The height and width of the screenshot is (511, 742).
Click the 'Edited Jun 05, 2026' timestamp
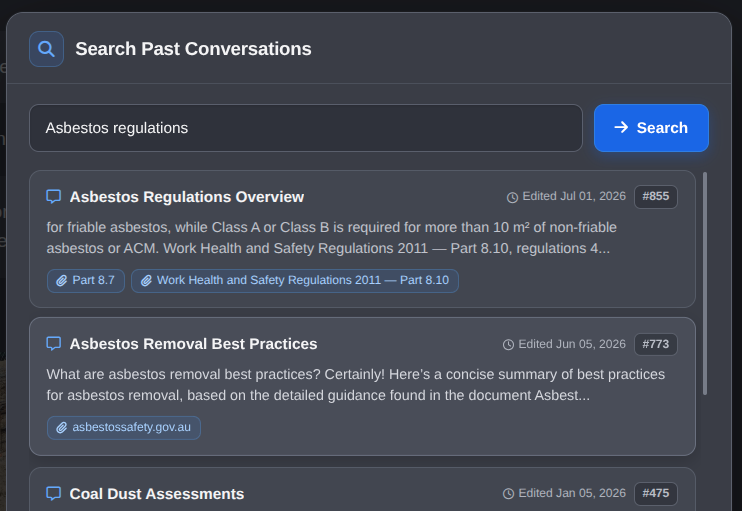[x=572, y=344]
